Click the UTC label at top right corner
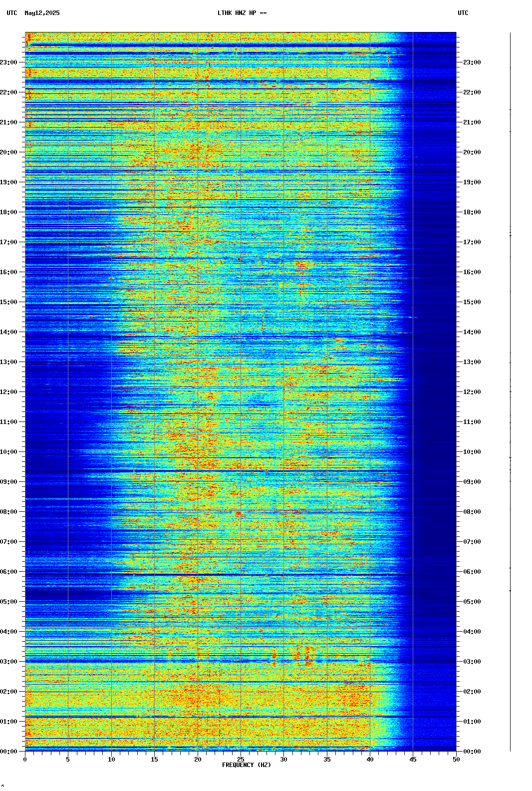This screenshot has width=532, height=791. pos(463,13)
